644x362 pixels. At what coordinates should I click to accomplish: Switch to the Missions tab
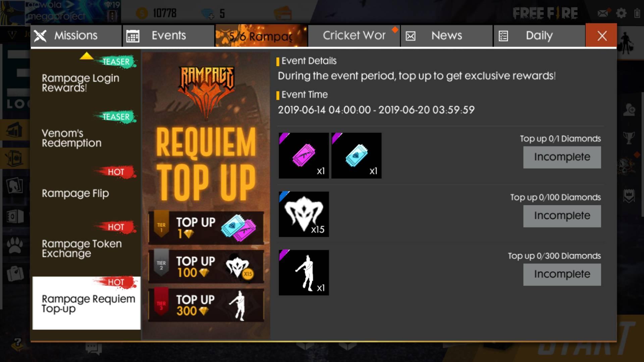pos(76,36)
